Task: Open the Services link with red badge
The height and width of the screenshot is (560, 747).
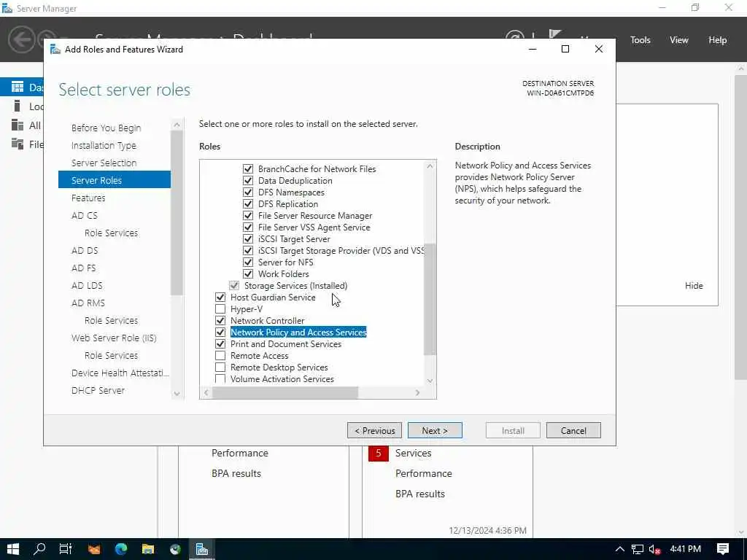Action: (x=413, y=453)
